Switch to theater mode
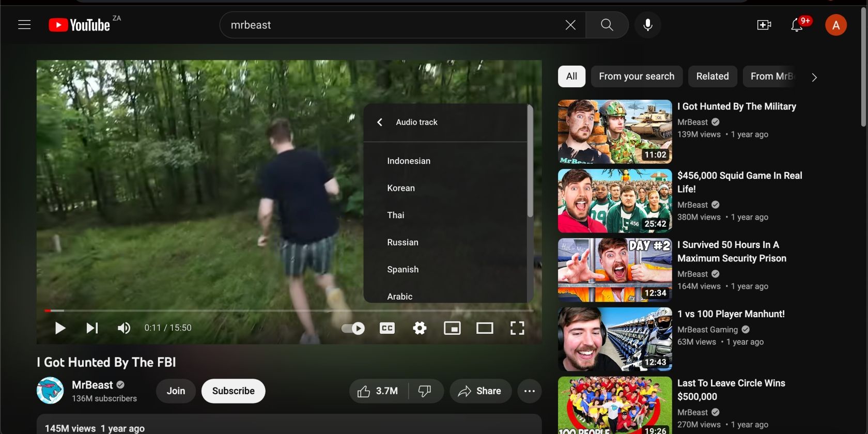 pos(485,328)
